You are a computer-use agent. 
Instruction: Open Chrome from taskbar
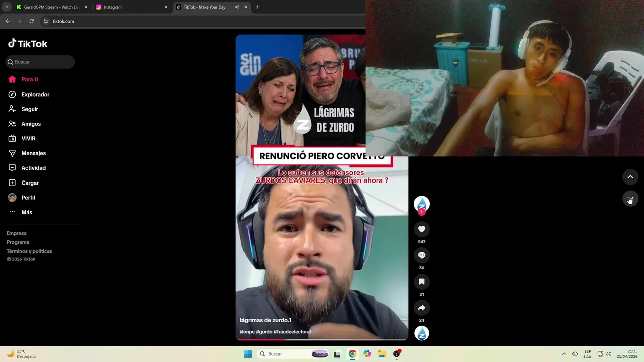coord(352,354)
